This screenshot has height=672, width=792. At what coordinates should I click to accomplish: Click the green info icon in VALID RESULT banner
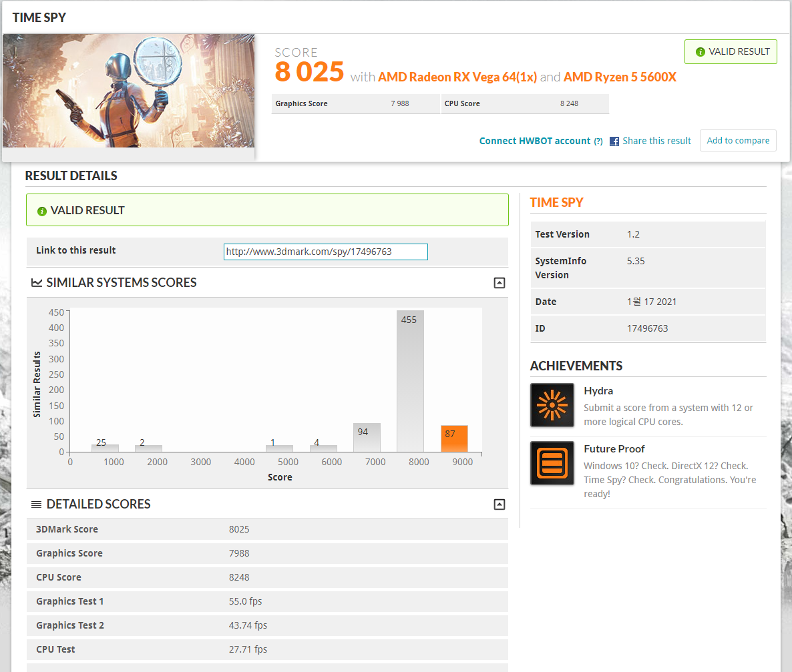(x=42, y=211)
